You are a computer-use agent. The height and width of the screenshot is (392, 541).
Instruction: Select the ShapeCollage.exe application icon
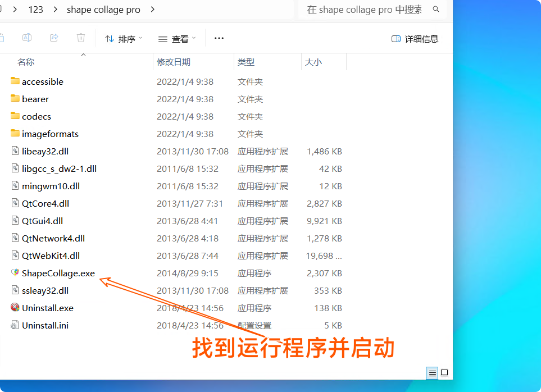coord(15,273)
